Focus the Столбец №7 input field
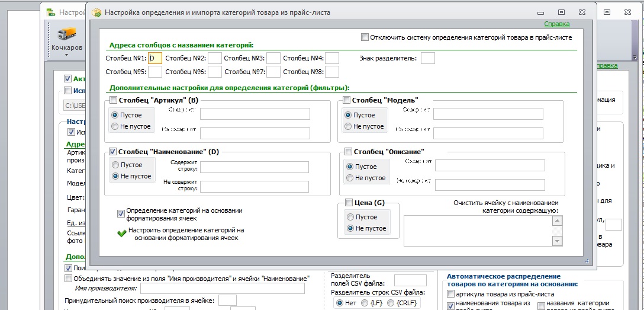 pyautogui.click(x=273, y=72)
